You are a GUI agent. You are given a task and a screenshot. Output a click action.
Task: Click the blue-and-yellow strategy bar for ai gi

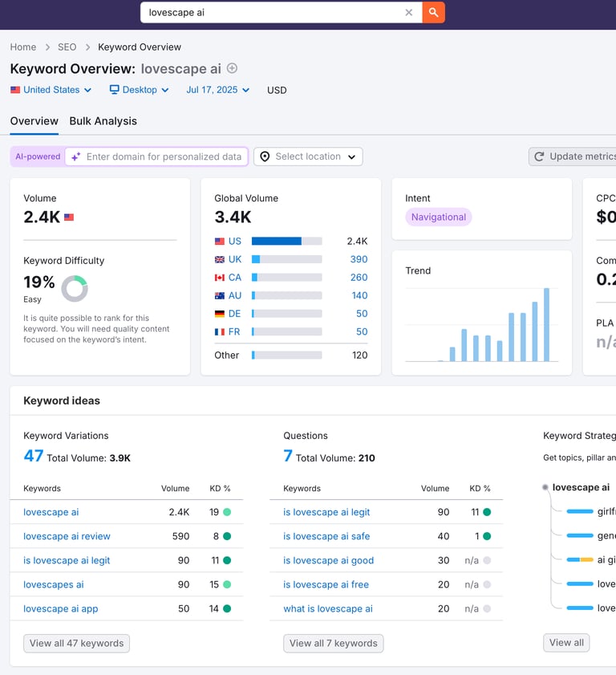pyautogui.click(x=580, y=559)
